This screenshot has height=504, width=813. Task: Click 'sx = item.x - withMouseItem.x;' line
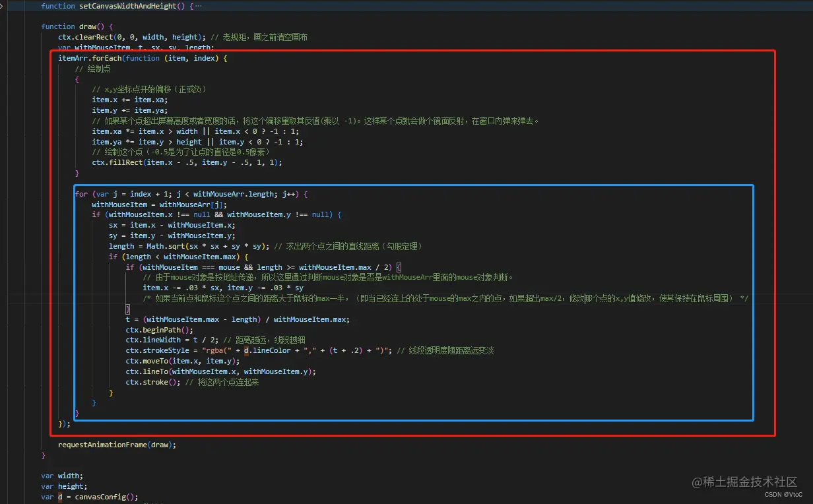pos(172,226)
